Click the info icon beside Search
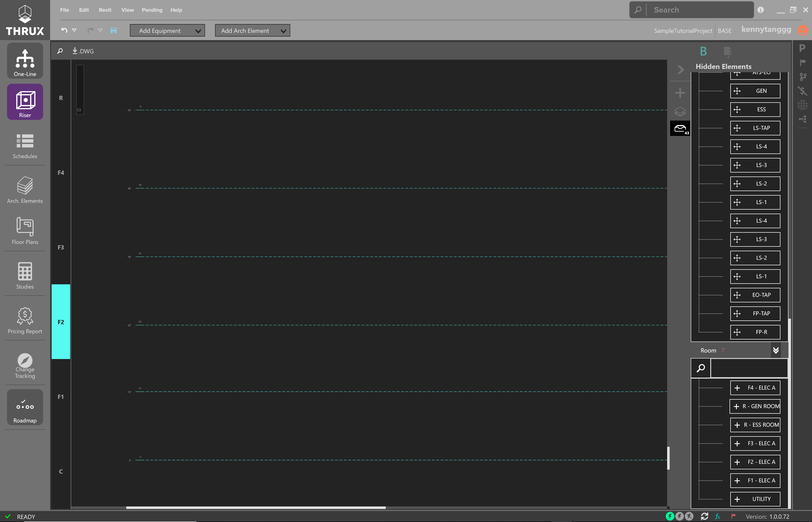The width and height of the screenshot is (812, 522). point(761,10)
